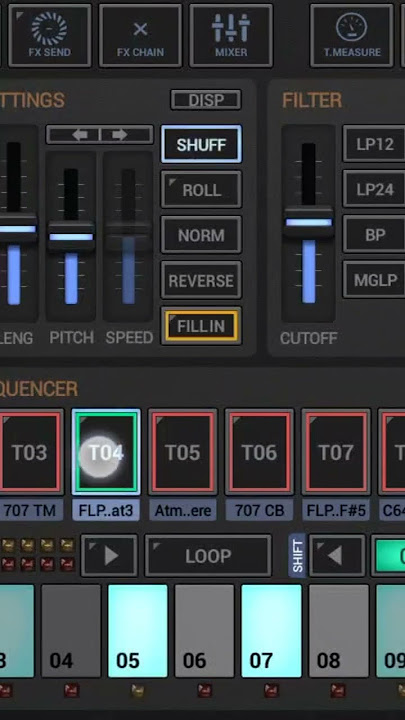Adjust the PITCH slider handle
405x720 pixels.
coord(71,237)
